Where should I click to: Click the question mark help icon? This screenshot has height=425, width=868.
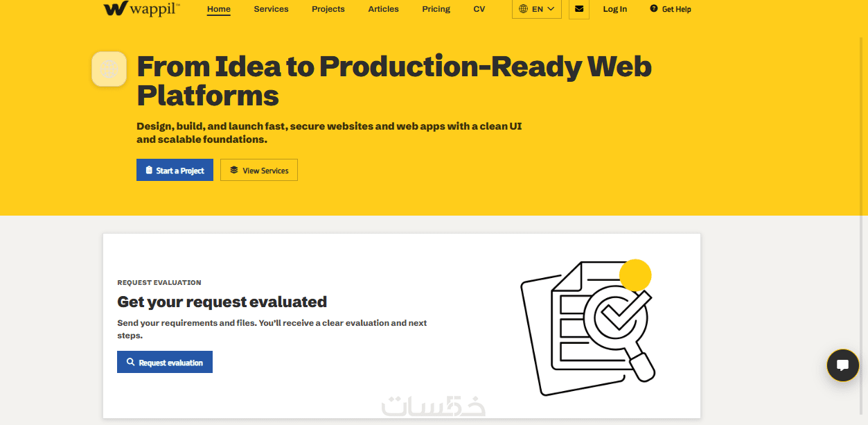(654, 9)
